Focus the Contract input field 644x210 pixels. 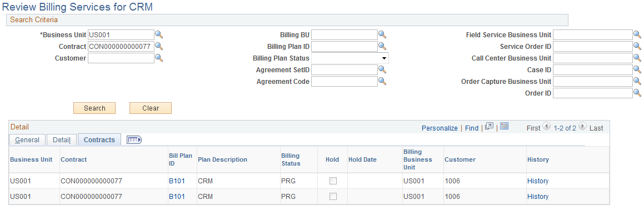[121, 47]
